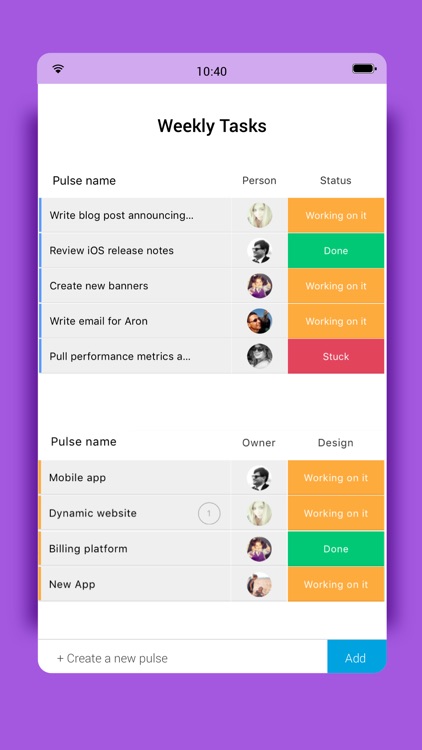This screenshot has width=422, height=750.
Task: Change Stuck status of Pull performance metrics
Action: 336,356
